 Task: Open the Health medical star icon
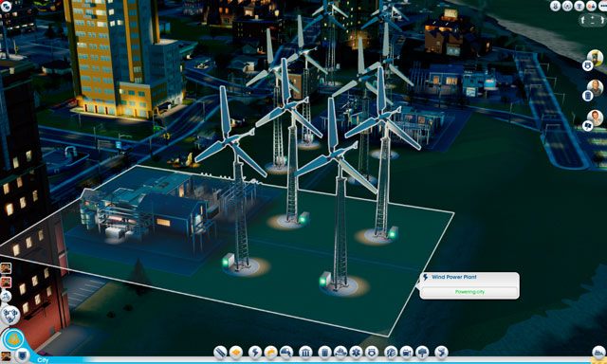click(356, 352)
